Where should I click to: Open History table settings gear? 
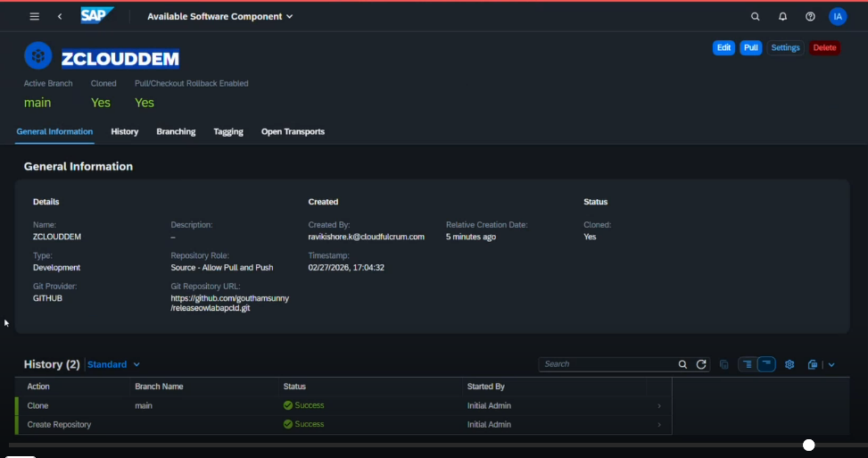789,364
